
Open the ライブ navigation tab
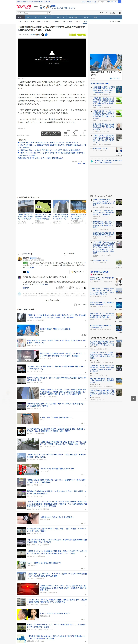coord(37,17)
